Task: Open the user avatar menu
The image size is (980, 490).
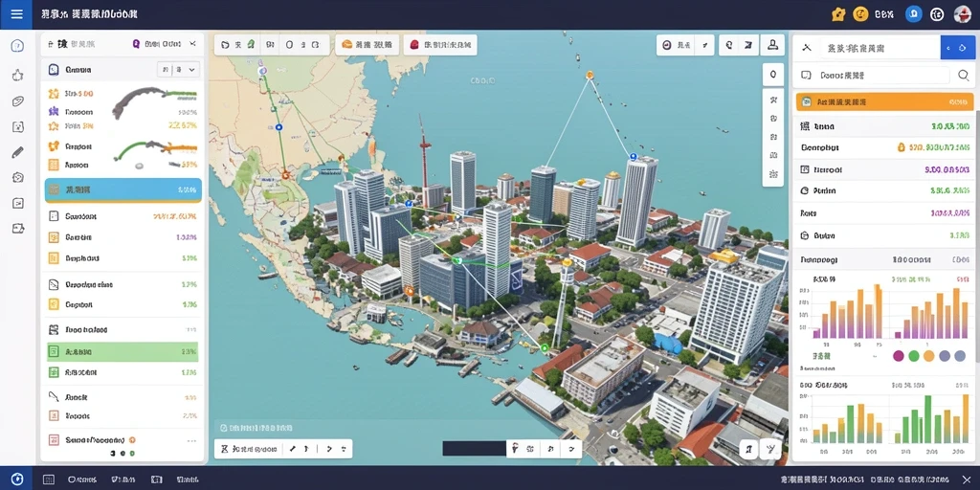Action: [x=963, y=13]
